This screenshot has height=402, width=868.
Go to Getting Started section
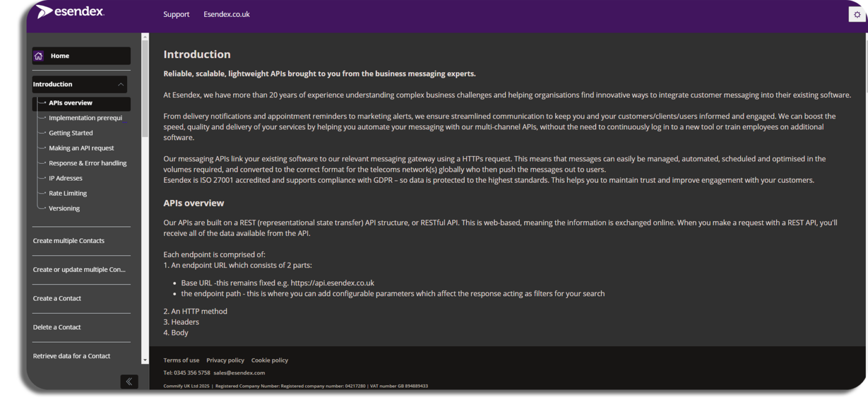[x=71, y=133]
